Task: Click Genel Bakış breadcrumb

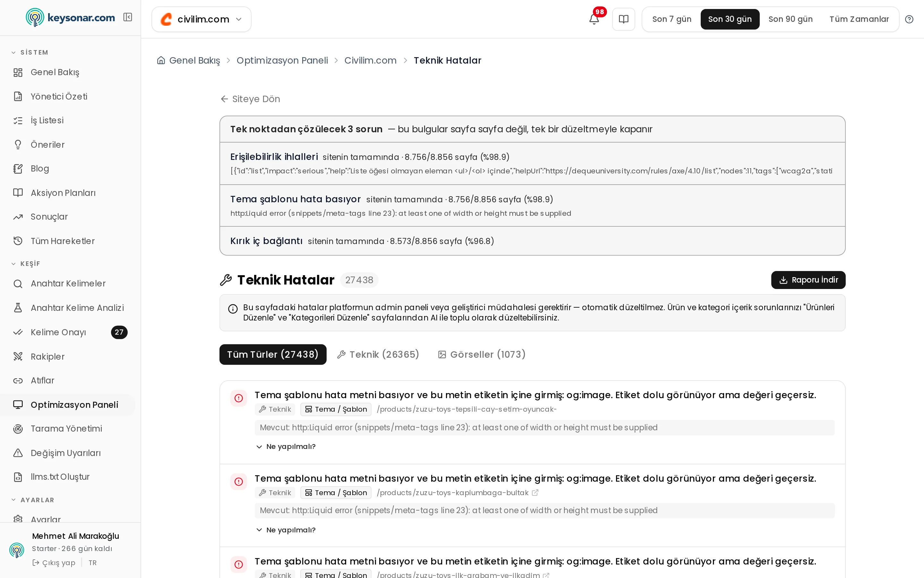Action: [x=194, y=60]
